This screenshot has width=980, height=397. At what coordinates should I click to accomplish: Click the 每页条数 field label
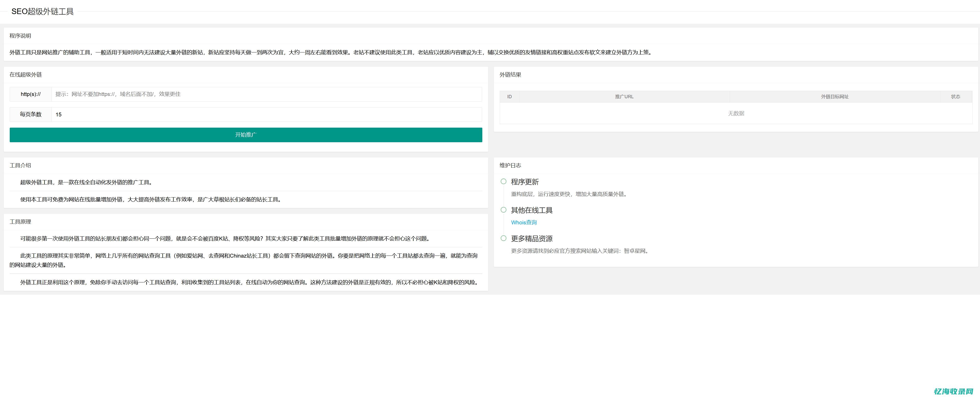coord(31,114)
